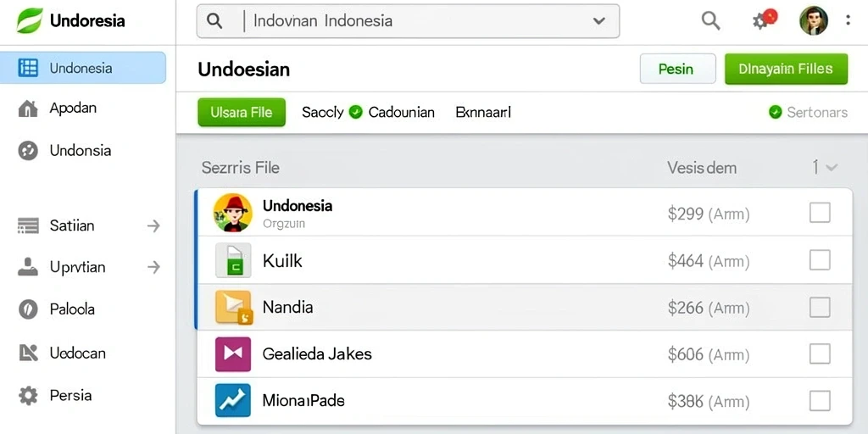Image resolution: width=868 pixels, height=434 pixels.
Task: Click the green Kuilk file icon
Action: (233, 259)
